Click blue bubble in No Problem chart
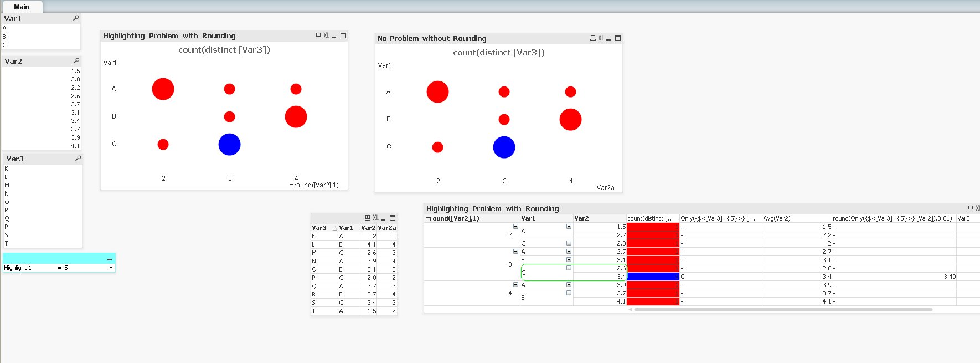Screen dimensions: 980x363 504,147
